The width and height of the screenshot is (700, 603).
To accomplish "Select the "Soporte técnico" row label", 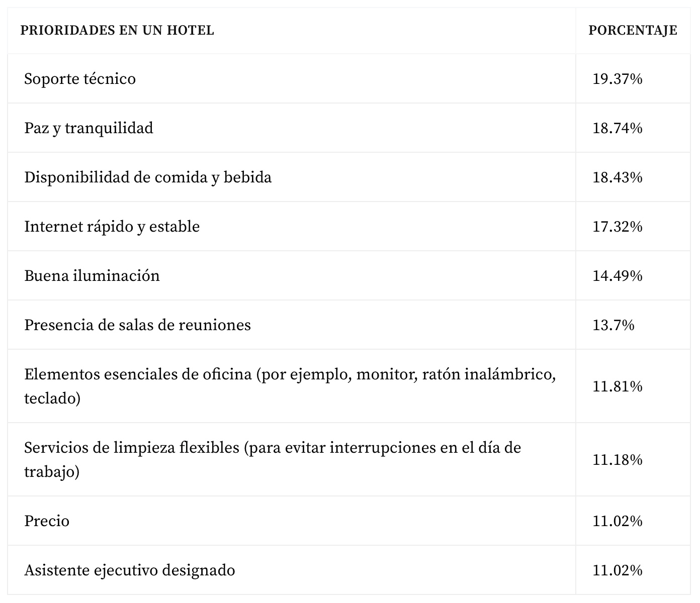I will tap(80, 79).
